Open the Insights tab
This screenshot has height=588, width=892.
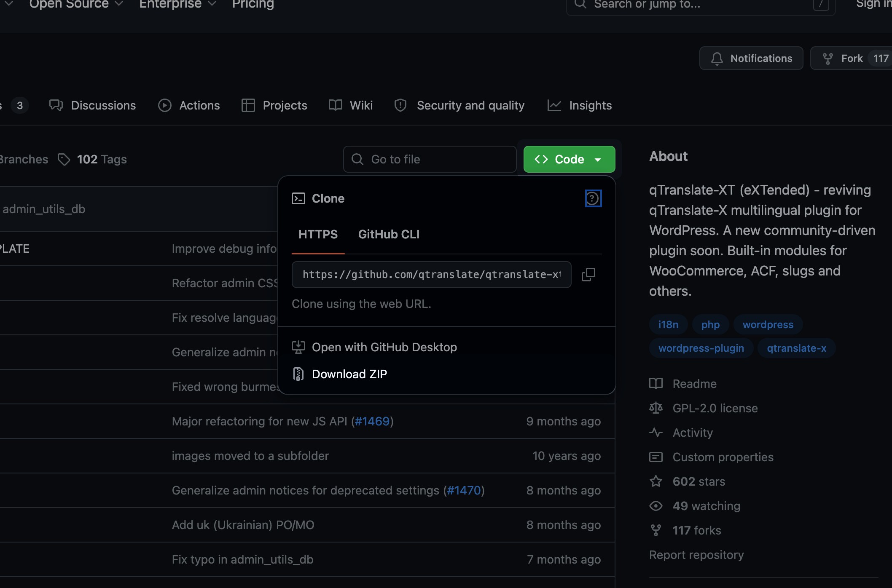(580, 105)
